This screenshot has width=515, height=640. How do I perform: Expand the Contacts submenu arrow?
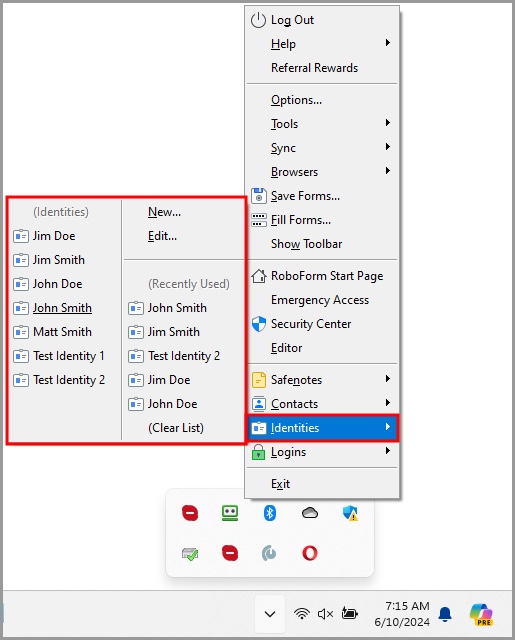tap(388, 403)
